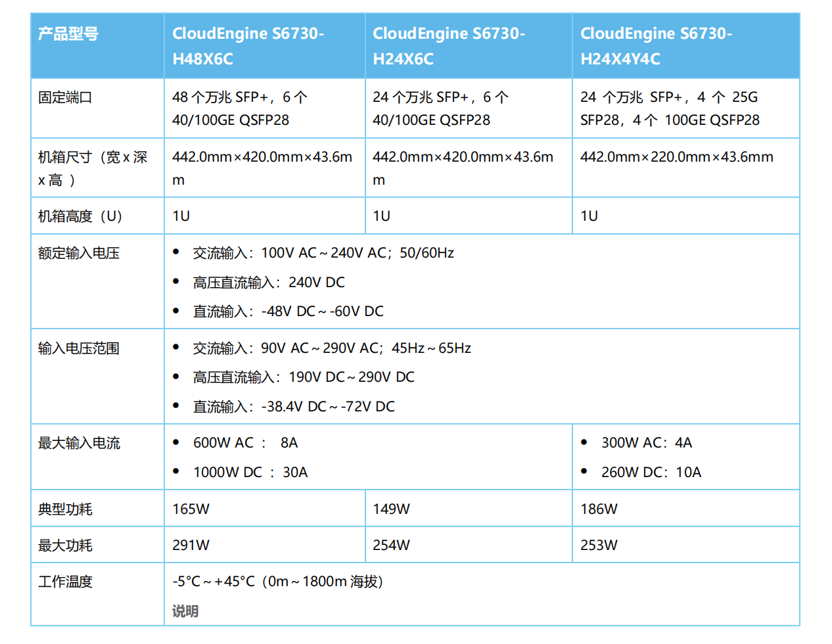The height and width of the screenshot is (644, 832).
Task: Click the '300W AC：4A' bullet
Action: click(647, 443)
